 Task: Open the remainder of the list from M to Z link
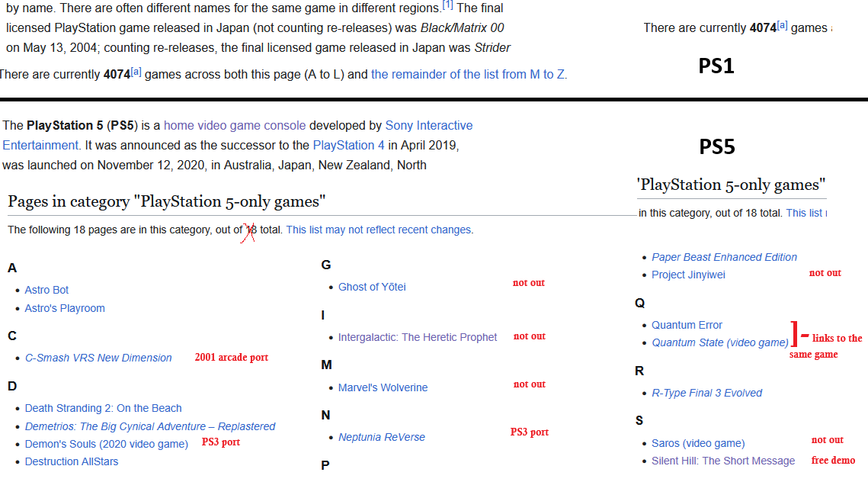click(468, 74)
